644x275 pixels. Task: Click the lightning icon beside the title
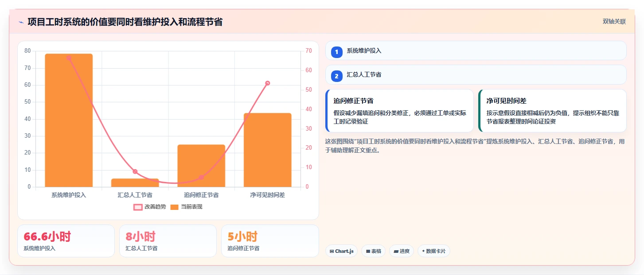click(21, 22)
